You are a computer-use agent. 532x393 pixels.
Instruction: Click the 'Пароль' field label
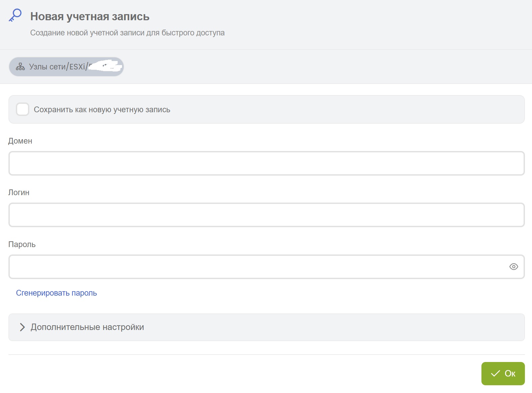coord(22,244)
